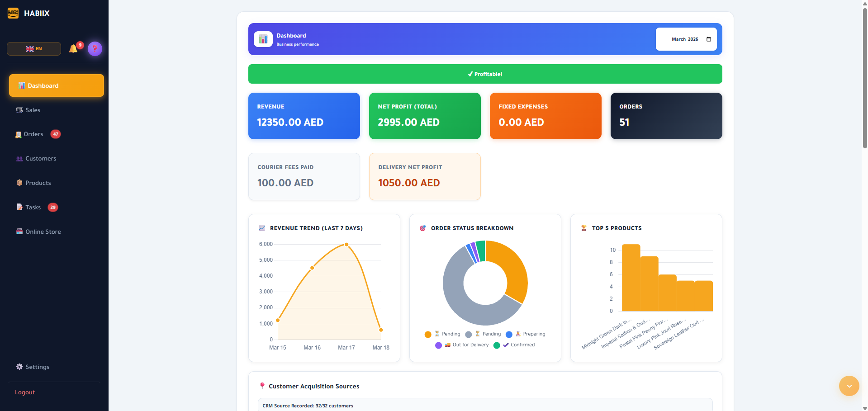
Task: Click the HABiiX logo icon
Action: pyautogui.click(x=13, y=13)
